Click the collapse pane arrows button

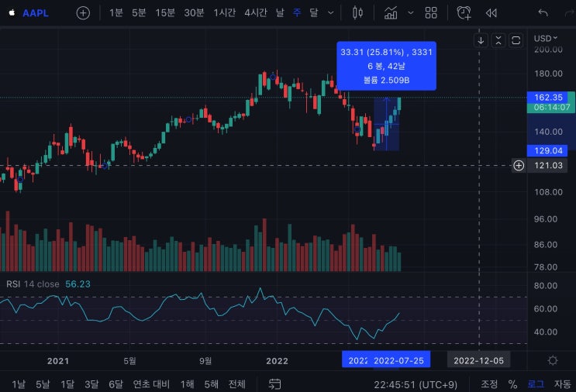[498, 40]
